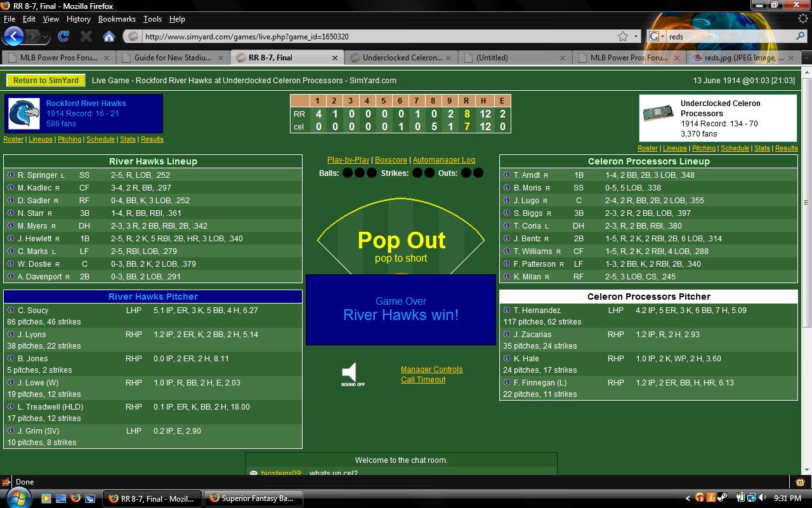Click the info icon next to C. Soucy
Viewport: 812px width, 508px height.
coord(11,310)
